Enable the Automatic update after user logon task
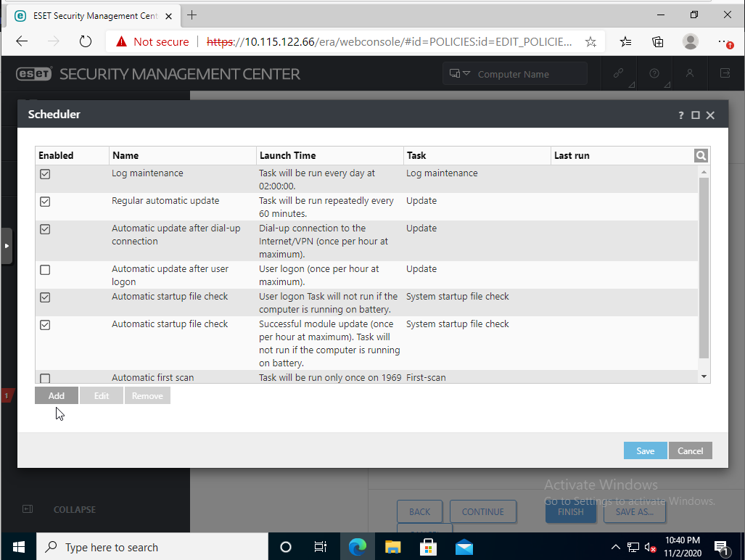 [45, 269]
